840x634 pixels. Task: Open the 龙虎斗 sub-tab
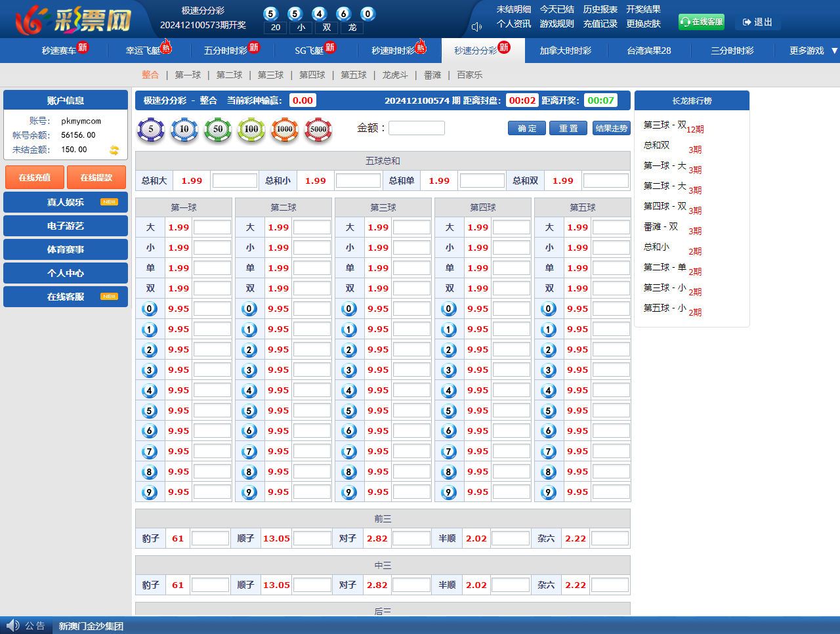coord(395,75)
